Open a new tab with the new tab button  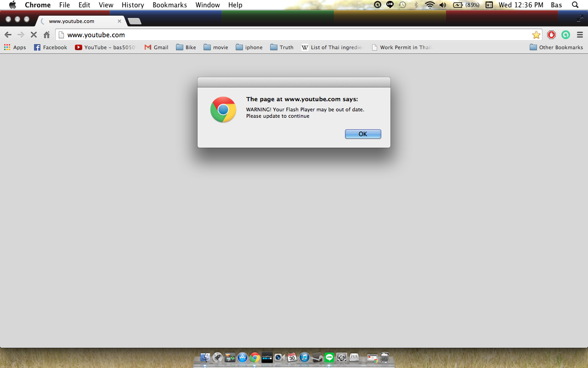(x=135, y=21)
